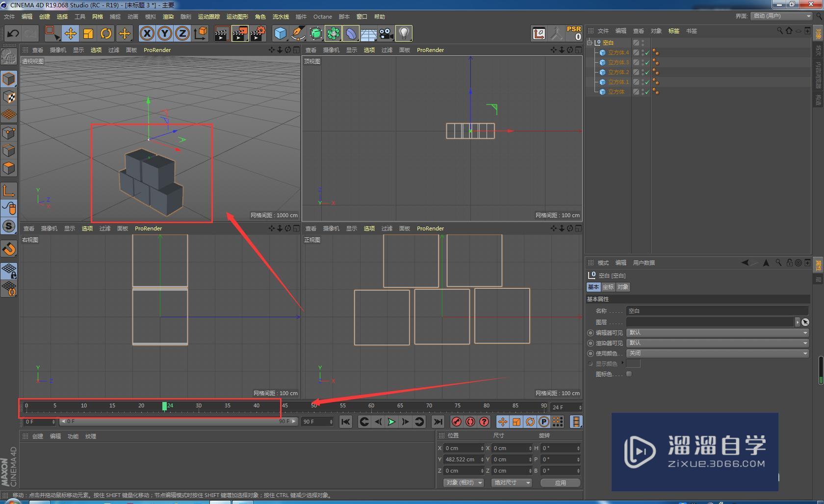This screenshot has width=824, height=504.
Task: Click the Y position field 482.522 cm
Action: coord(464,459)
